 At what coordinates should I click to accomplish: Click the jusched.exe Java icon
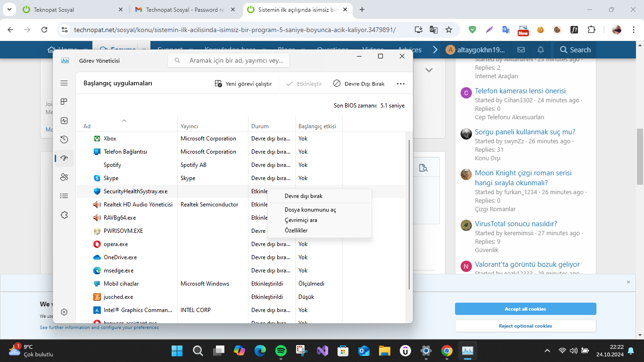(97, 297)
